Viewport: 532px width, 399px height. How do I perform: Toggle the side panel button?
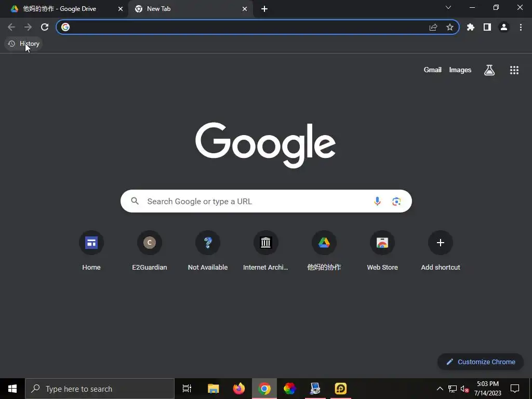click(x=487, y=27)
